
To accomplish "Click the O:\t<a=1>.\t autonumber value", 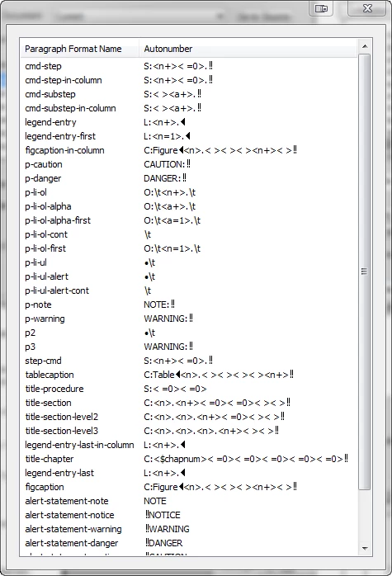I will coord(172,220).
